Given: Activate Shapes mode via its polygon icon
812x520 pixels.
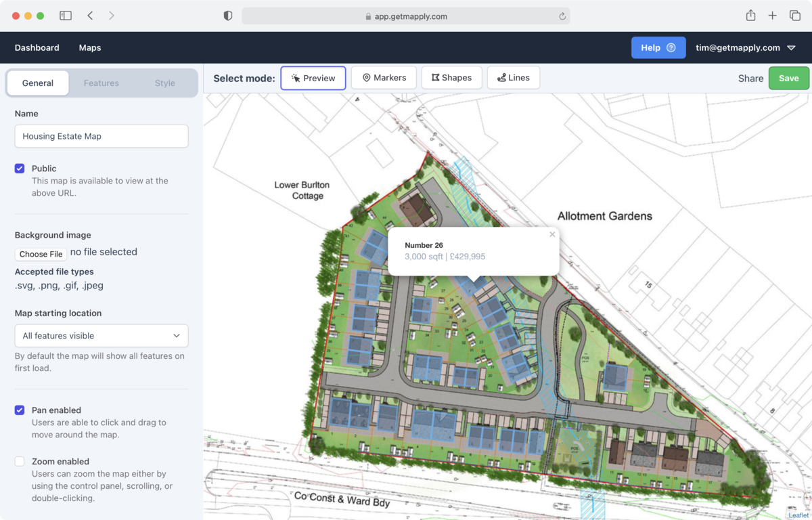Looking at the screenshot, I should (x=436, y=77).
